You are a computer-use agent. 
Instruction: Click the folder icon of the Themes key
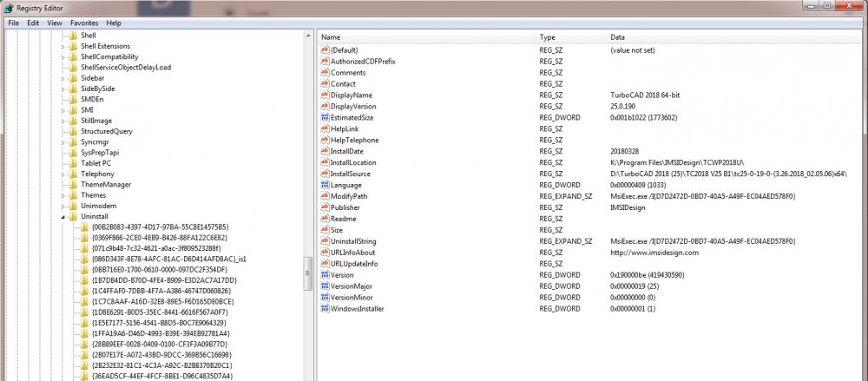[x=73, y=195]
